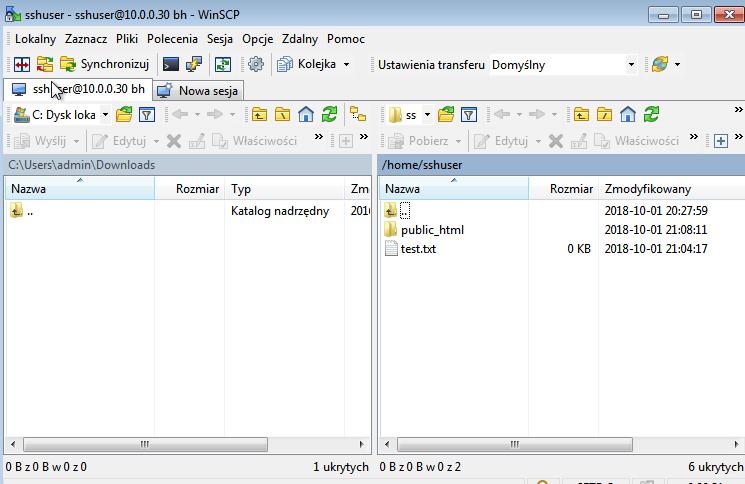745x484 pixels.
Task: Click the Synchronizuj button
Action: click(105, 64)
